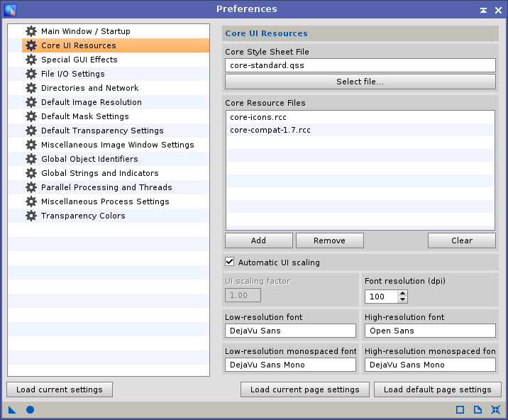
Task: Click the gear icon beside Transparency Colors
Action: [31, 216]
